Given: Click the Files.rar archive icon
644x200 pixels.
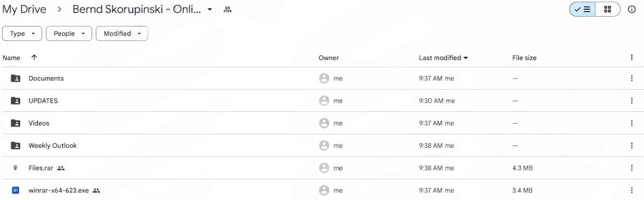Looking at the screenshot, I should pos(15,168).
